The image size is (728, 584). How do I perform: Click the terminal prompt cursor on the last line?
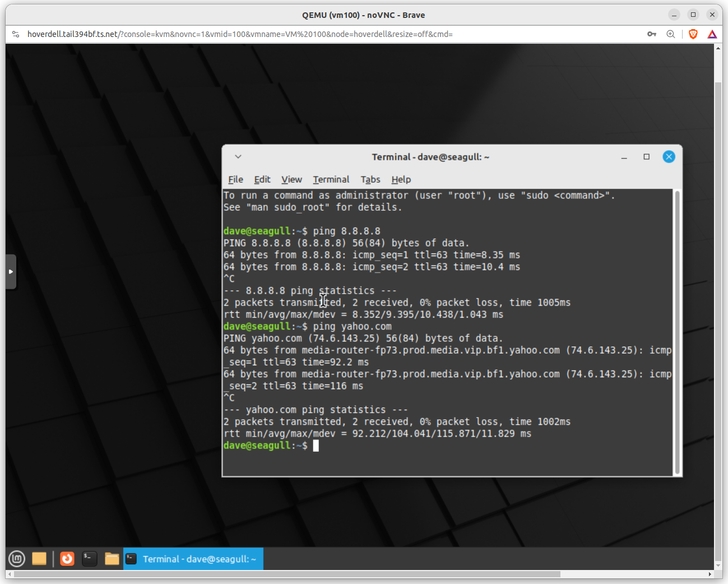pos(316,446)
